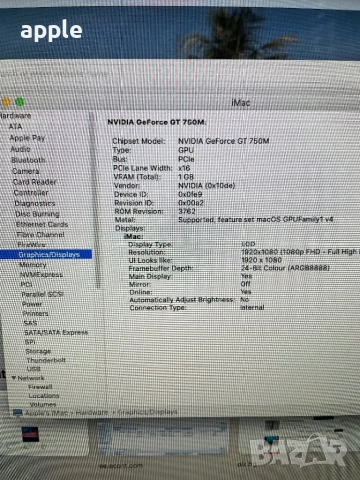Select Diagnostics in the sidebar

tap(35, 203)
